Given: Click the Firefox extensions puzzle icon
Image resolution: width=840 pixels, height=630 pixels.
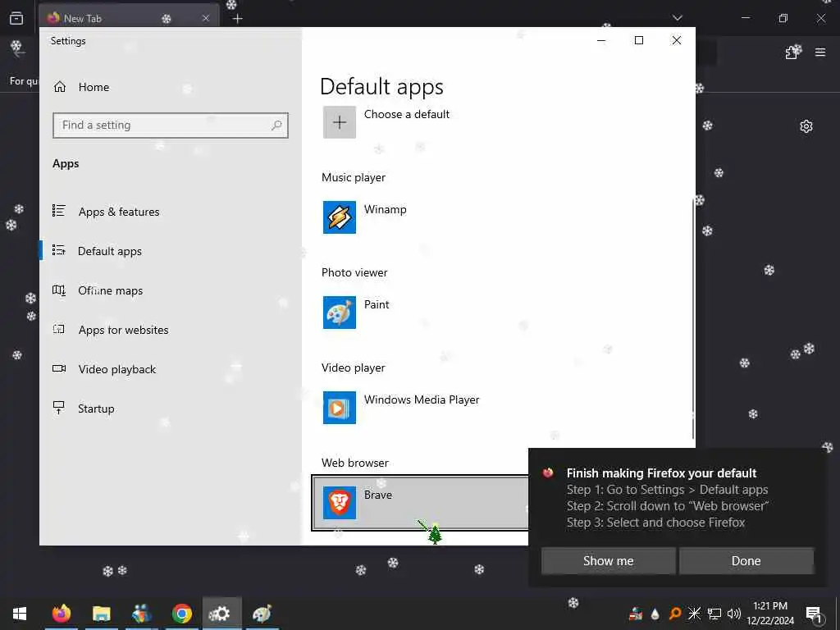Looking at the screenshot, I should [792, 52].
